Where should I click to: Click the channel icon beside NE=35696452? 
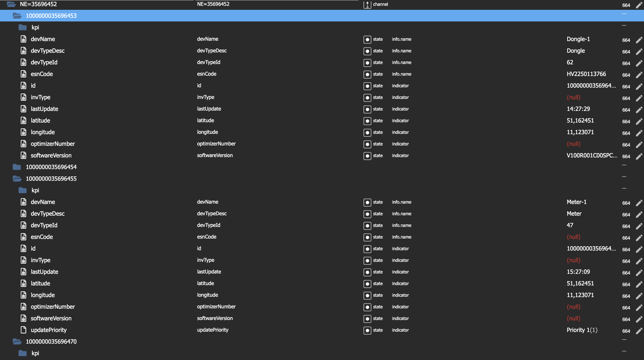pos(367,5)
